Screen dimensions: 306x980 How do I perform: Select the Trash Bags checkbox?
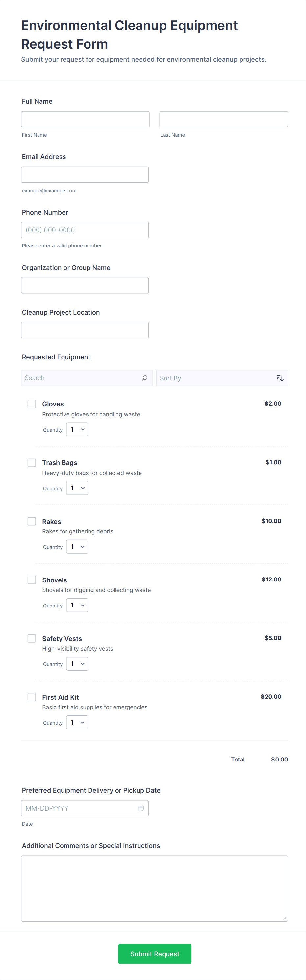(x=32, y=462)
